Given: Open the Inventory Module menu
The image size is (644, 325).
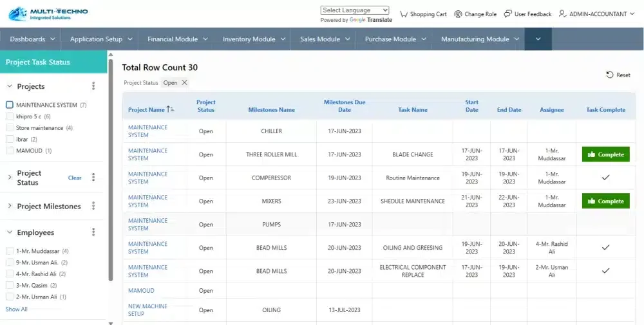Looking at the screenshot, I should click(x=252, y=39).
